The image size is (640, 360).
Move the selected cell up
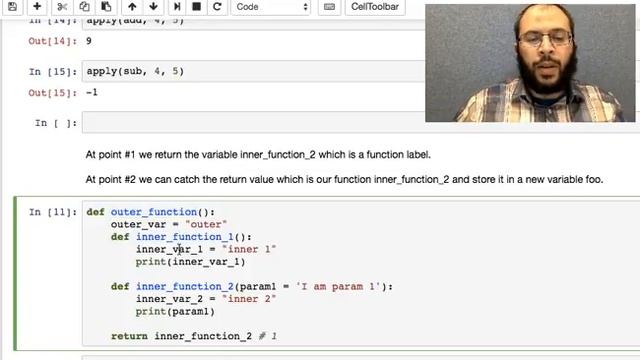132,7
